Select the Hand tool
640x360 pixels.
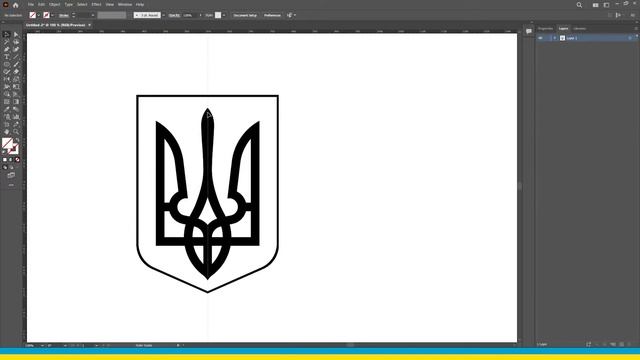pyautogui.click(x=7, y=131)
